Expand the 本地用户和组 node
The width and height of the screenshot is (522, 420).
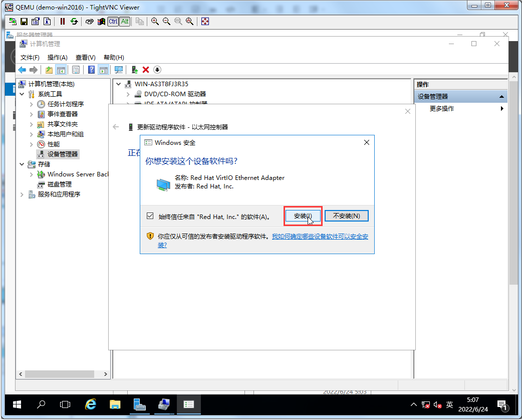(x=31, y=134)
